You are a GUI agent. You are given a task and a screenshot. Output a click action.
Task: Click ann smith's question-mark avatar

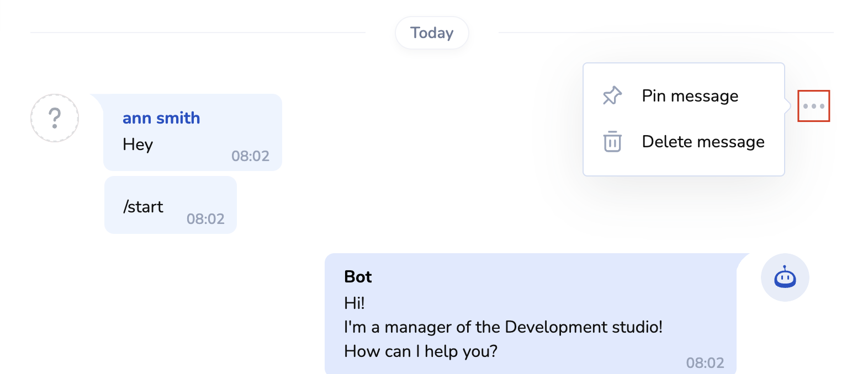(55, 118)
